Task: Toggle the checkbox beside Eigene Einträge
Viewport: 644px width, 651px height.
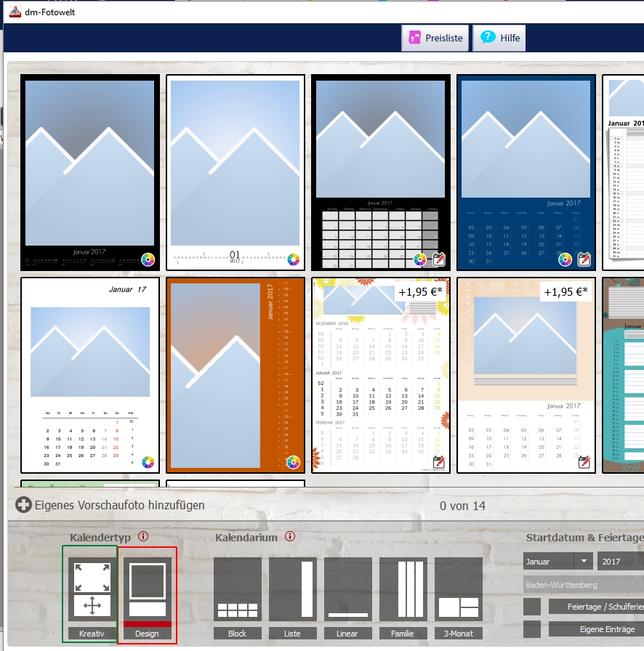Action: click(532, 629)
